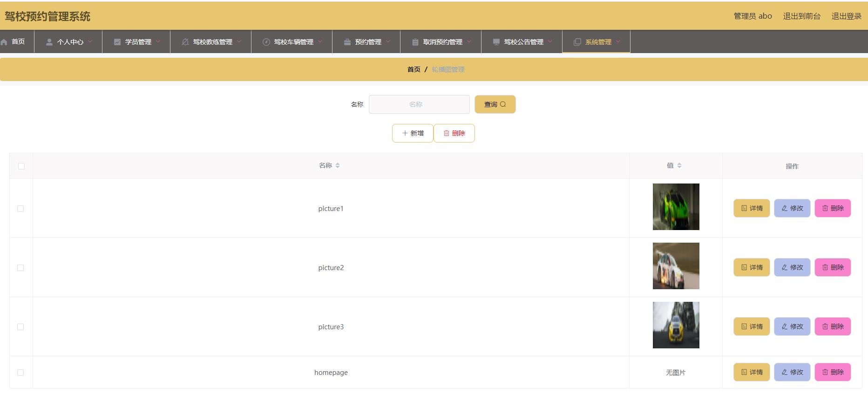Open 详情 for homepage row
868x394 pixels.
pyautogui.click(x=752, y=372)
